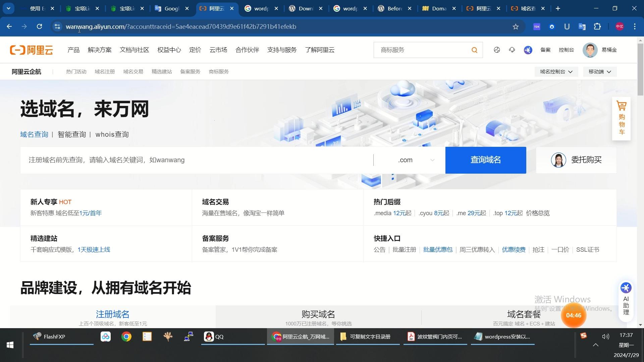
Task: Click the 委托购买 button
Action: click(x=576, y=160)
